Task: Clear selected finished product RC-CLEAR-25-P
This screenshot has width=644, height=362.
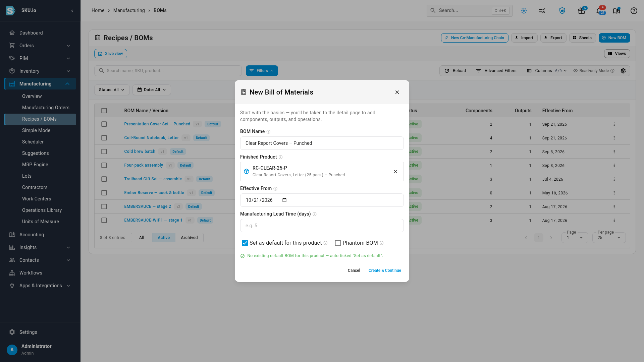Action: [x=395, y=171]
